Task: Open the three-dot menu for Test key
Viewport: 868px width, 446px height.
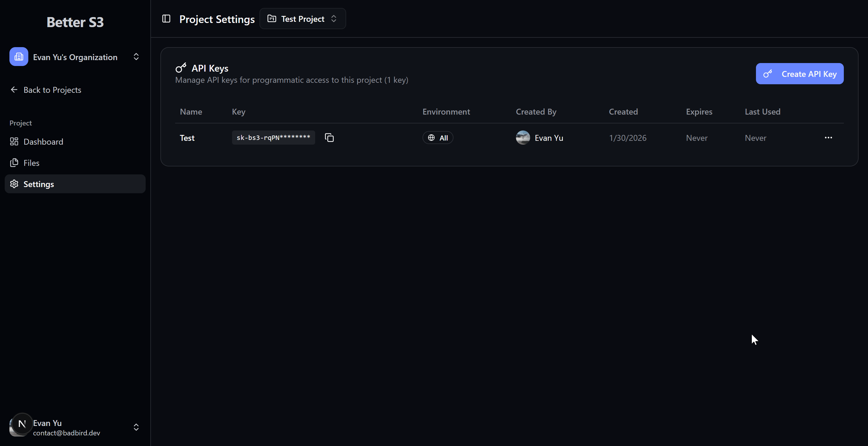Action: pyautogui.click(x=828, y=138)
